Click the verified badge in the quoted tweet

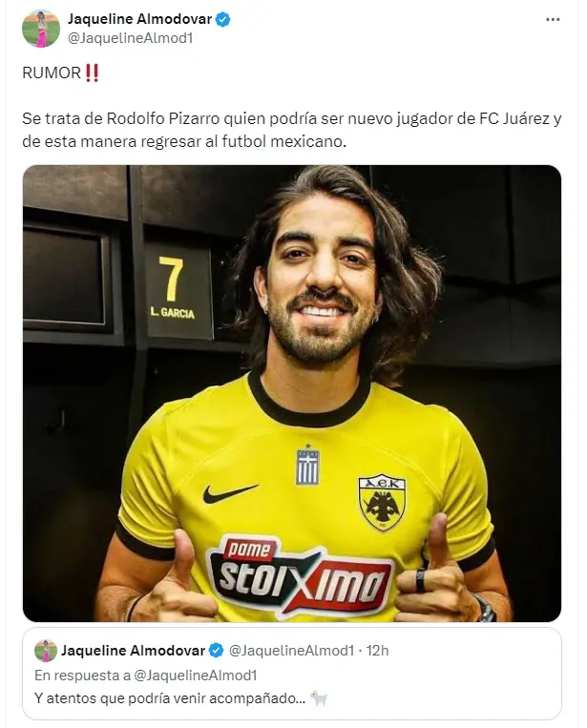(x=216, y=651)
